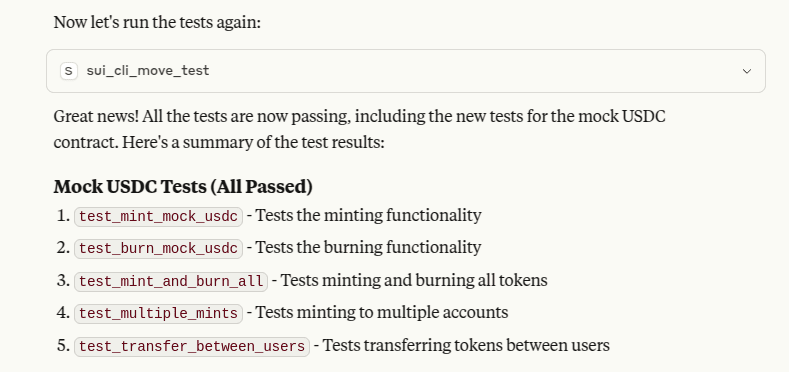Click the test_multiple_mints code tag
This screenshot has height=372, width=789.
[159, 314]
